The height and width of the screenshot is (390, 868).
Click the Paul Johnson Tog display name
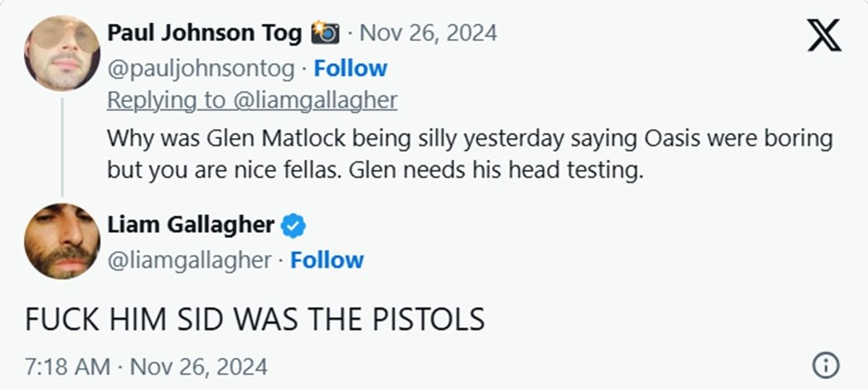[x=205, y=33]
